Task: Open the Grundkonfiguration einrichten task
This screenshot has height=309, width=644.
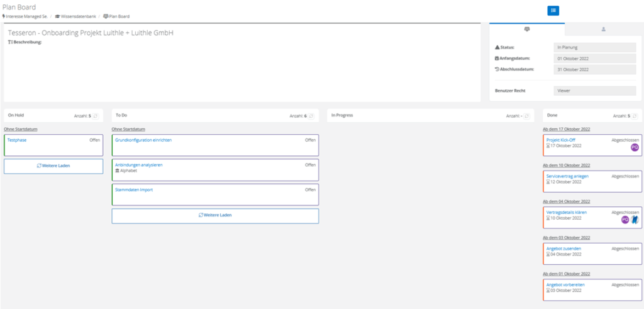Action: (x=143, y=140)
